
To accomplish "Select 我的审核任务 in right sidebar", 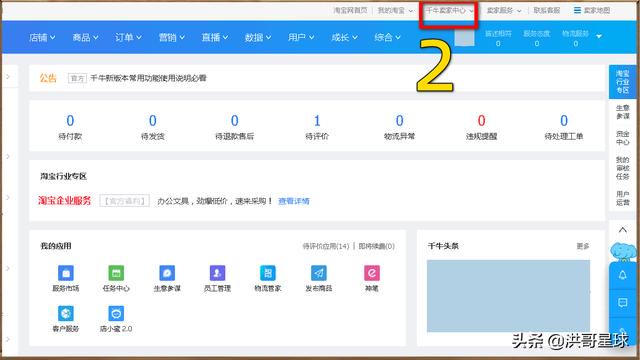I will point(622,168).
